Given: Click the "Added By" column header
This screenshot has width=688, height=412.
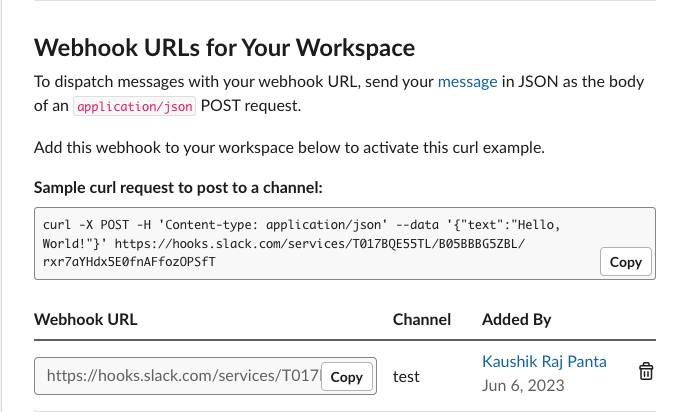Looking at the screenshot, I should coord(516,320).
